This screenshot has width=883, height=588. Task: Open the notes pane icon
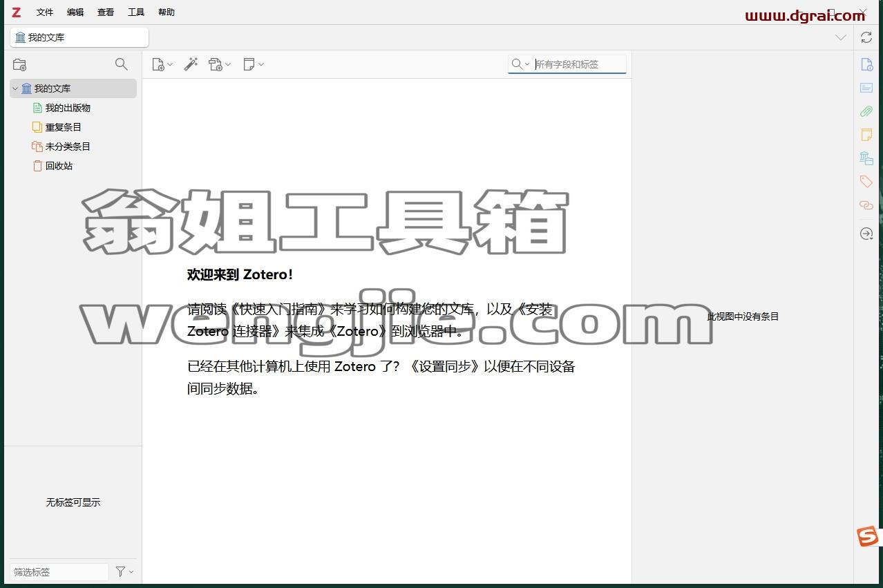click(x=866, y=135)
